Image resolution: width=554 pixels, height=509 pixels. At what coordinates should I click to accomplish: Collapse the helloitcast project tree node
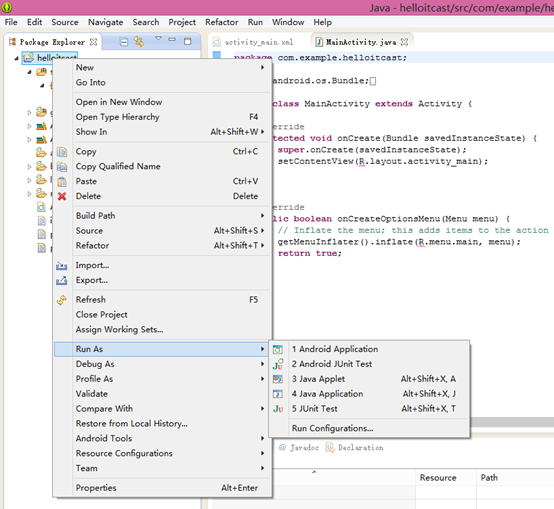tap(16, 58)
